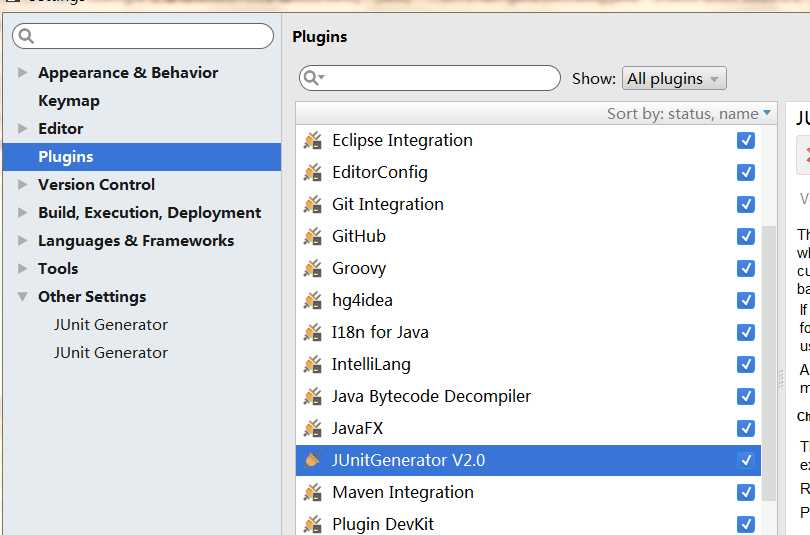
Task: Open plugin search history magnifier icon
Action: click(x=313, y=78)
